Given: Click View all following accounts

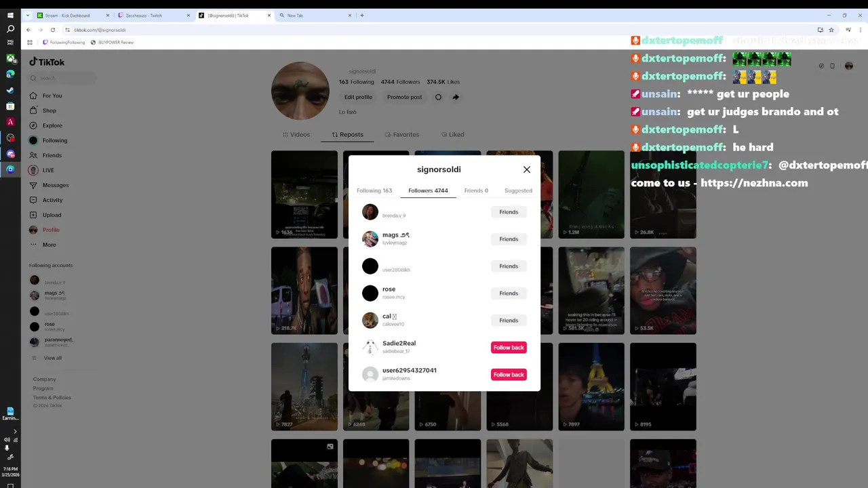Looking at the screenshot, I should click(x=52, y=358).
